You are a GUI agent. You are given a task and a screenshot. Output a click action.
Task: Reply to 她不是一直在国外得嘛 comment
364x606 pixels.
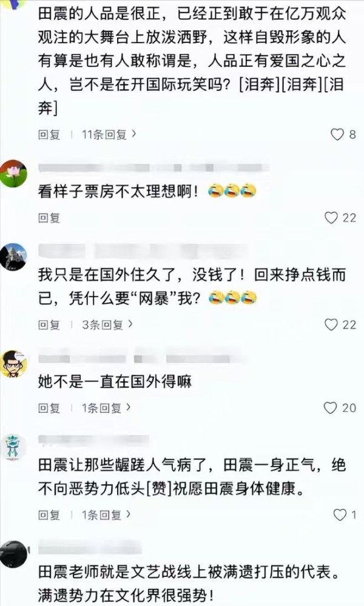[49, 408]
